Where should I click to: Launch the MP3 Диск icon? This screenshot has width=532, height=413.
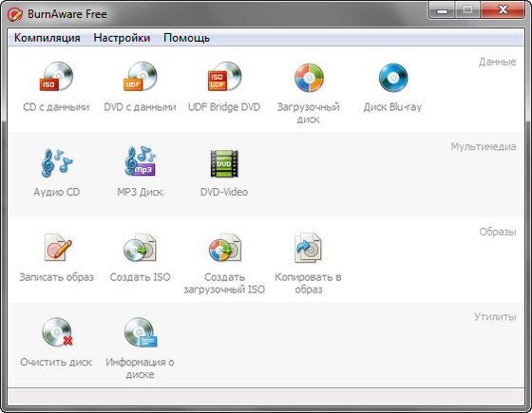141,161
